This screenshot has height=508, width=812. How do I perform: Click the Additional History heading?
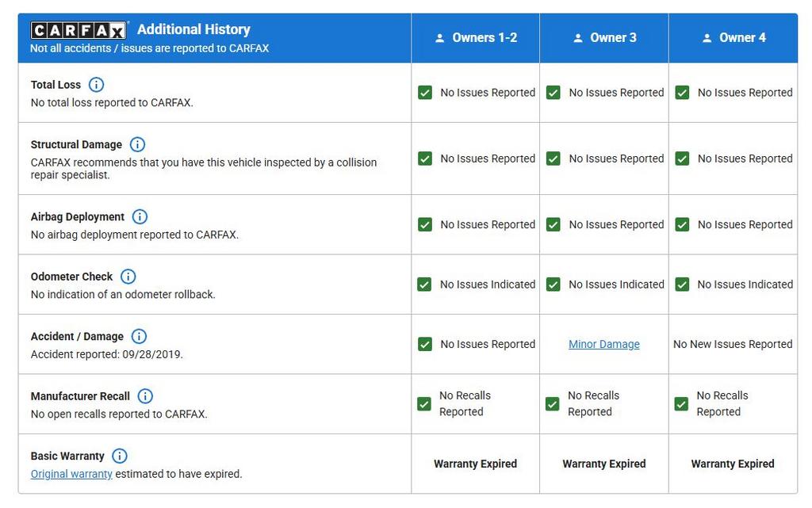point(193,29)
